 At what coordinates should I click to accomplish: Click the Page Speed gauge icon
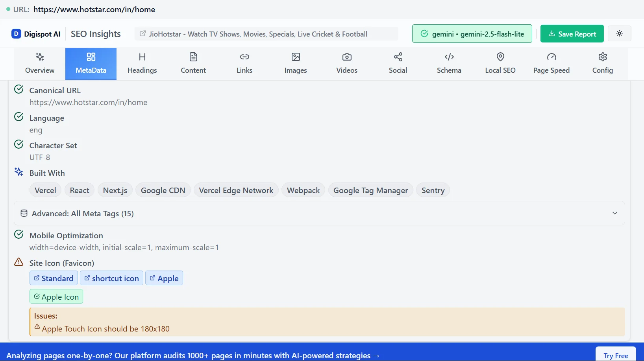pyautogui.click(x=551, y=57)
